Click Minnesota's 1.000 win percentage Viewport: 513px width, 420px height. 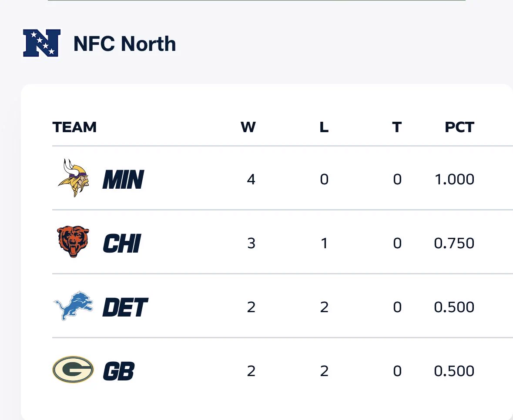coord(454,179)
